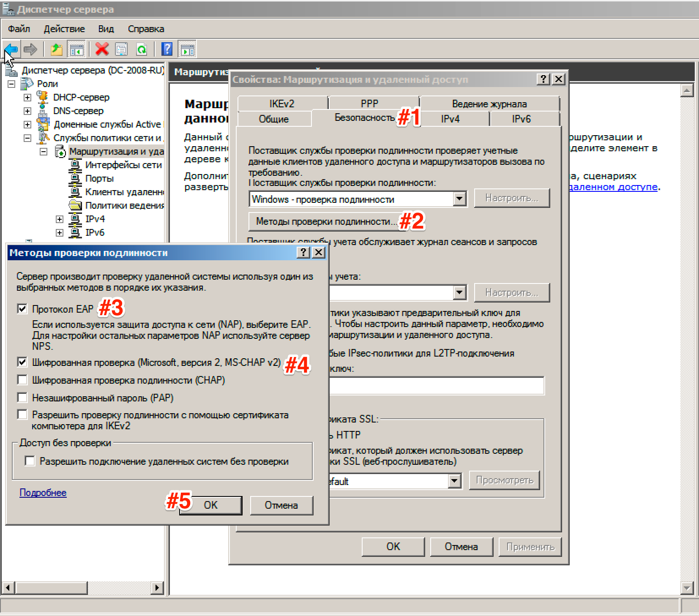Click the DHCP-сервер role icon
The image size is (699, 616).
(x=42, y=97)
